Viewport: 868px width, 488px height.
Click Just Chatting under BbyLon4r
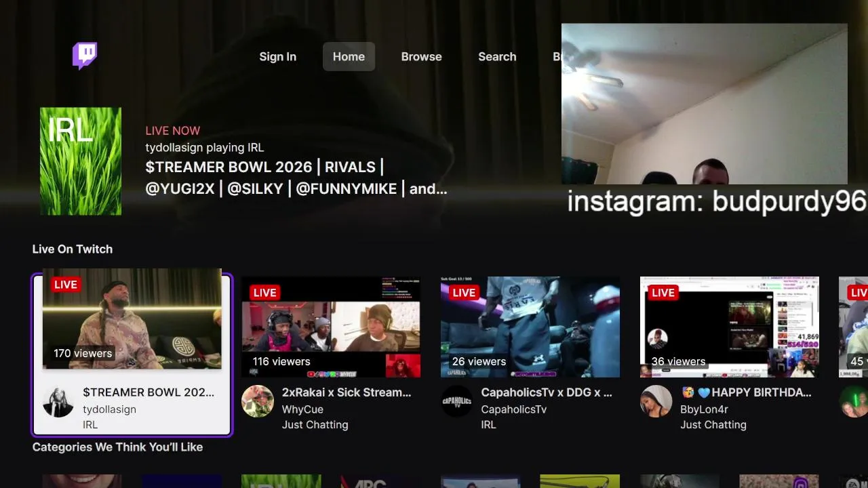point(713,425)
